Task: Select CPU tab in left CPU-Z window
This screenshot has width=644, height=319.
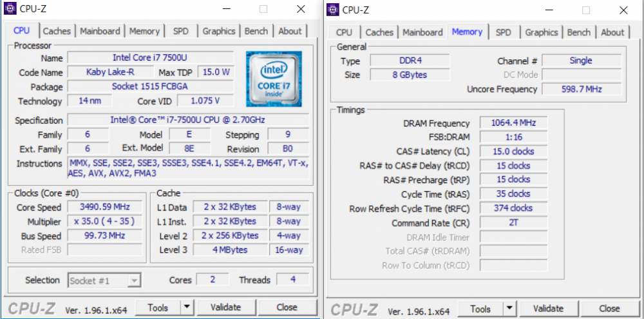Action: (x=21, y=30)
